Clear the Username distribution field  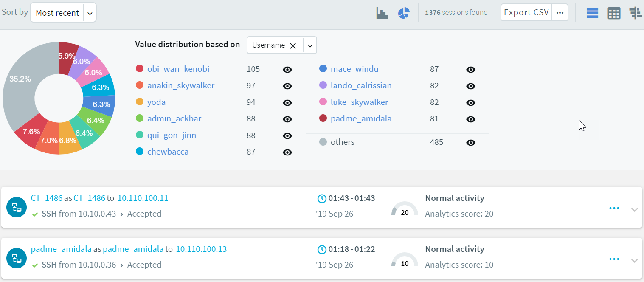click(x=292, y=45)
